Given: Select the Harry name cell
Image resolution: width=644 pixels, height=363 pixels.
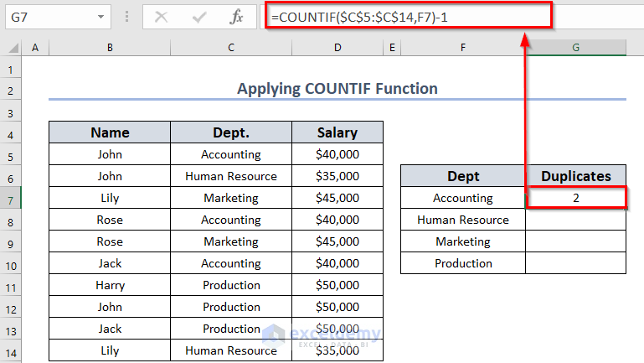Looking at the screenshot, I should 110,285.
